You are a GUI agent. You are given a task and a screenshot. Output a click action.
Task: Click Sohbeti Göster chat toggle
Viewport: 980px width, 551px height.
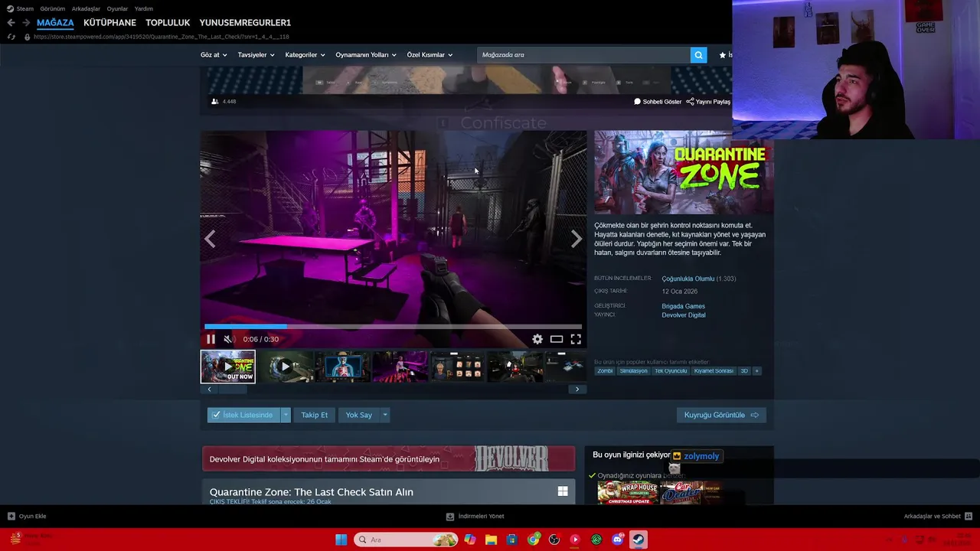click(x=658, y=102)
